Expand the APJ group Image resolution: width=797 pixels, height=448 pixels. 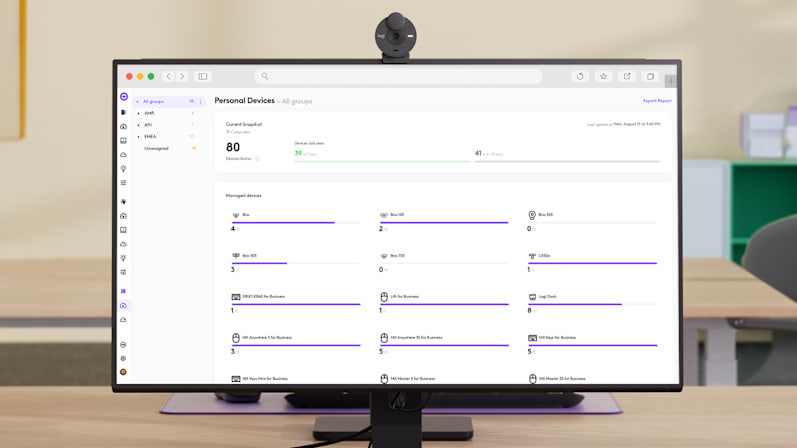[139, 125]
